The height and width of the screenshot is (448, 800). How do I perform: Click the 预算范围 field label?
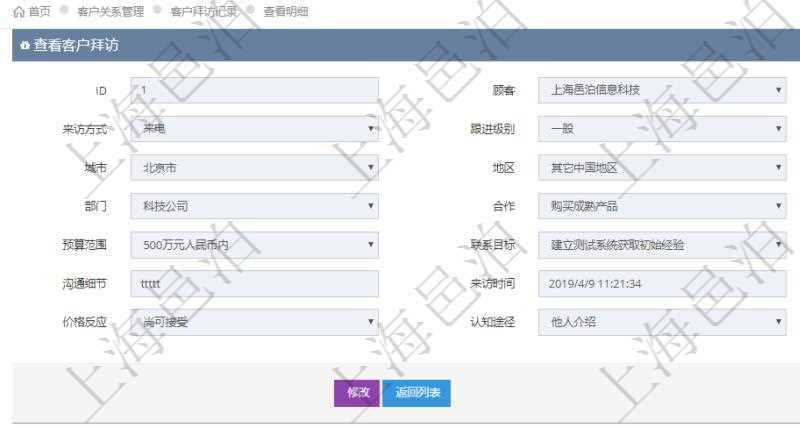click(x=85, y=245)
